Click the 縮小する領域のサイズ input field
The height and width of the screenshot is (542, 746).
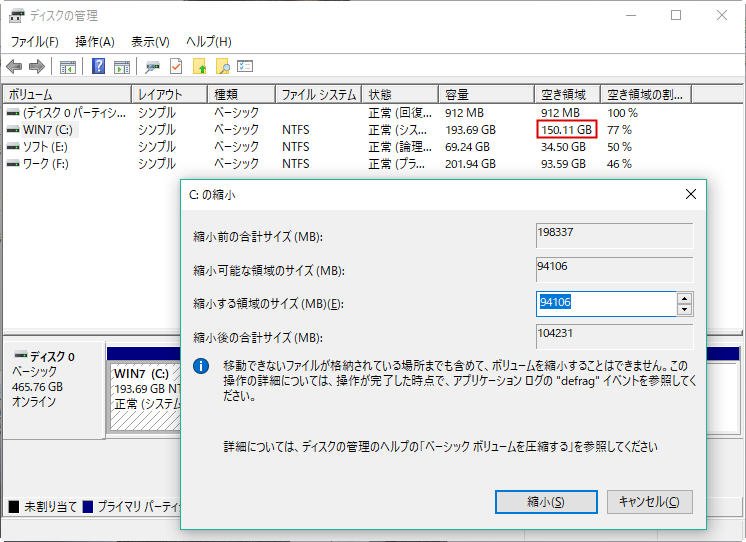607,304
